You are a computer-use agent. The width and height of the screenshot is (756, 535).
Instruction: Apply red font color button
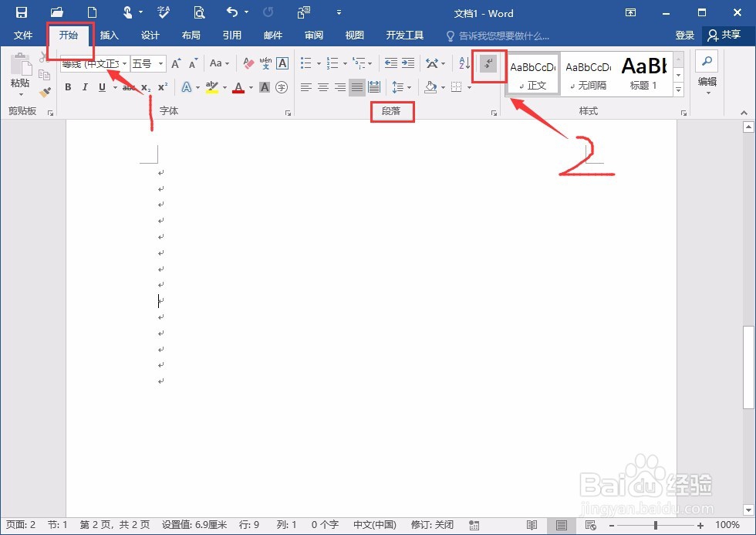(238, 87)
